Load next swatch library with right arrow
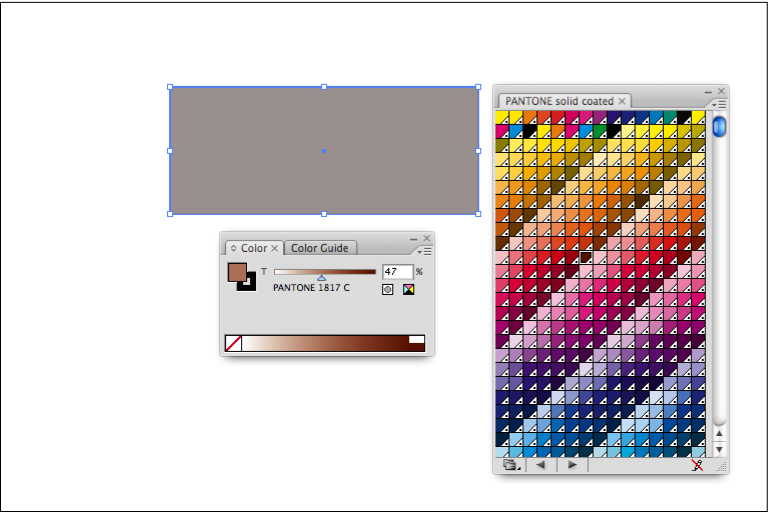The width and height of the screenshot is (769, 514). [x=572, y=465]
